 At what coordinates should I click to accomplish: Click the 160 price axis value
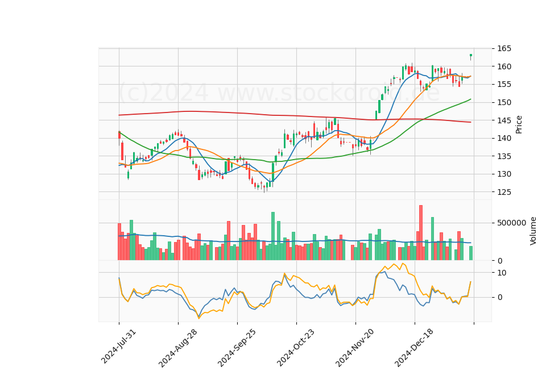point(504,66)
